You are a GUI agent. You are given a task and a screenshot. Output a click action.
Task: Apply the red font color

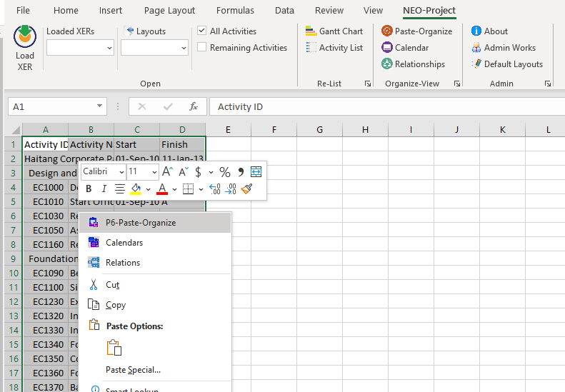tap(162, 189)
